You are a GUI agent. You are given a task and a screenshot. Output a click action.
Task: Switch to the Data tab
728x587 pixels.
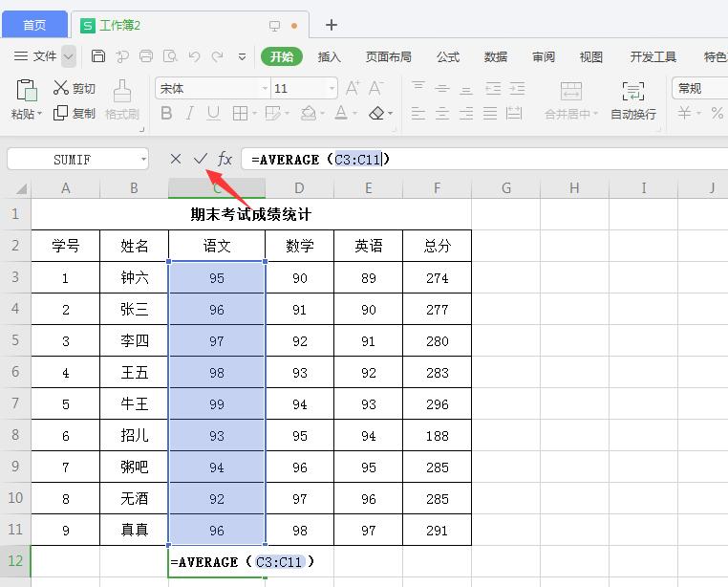pyautogui.click(x=496, y=56)
